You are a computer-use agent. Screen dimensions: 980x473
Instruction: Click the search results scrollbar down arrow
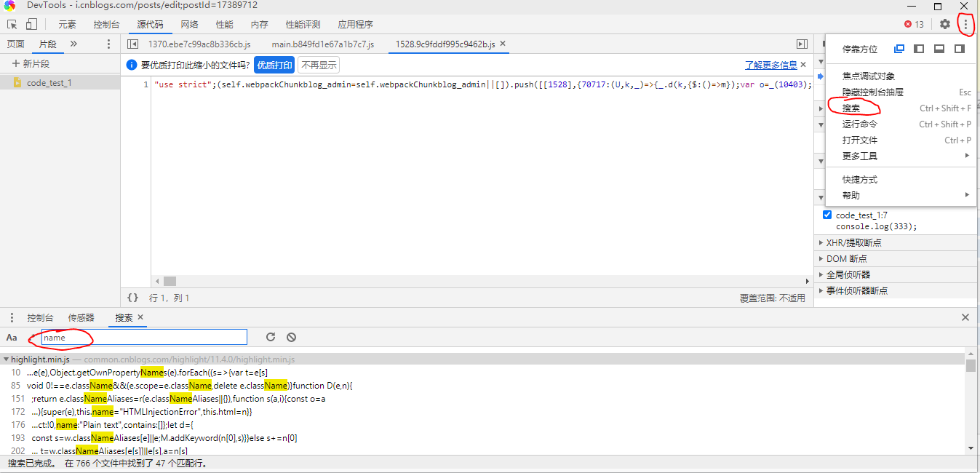point(971,449)
